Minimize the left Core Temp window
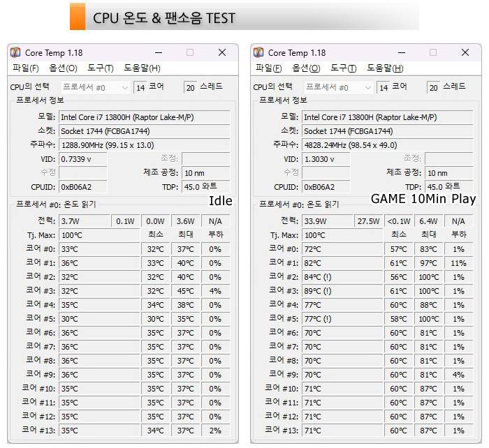This screenshot has height=448, width=489. [159, 52]
